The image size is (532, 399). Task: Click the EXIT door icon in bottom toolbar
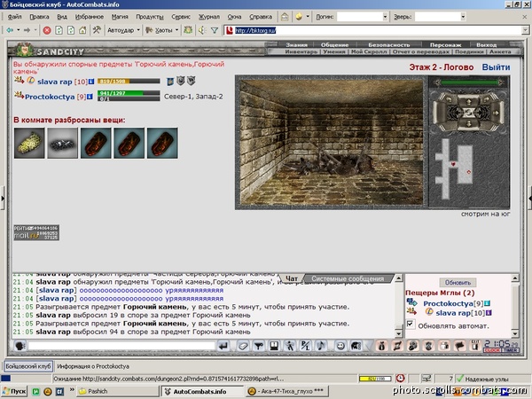(x=475, y=346)
